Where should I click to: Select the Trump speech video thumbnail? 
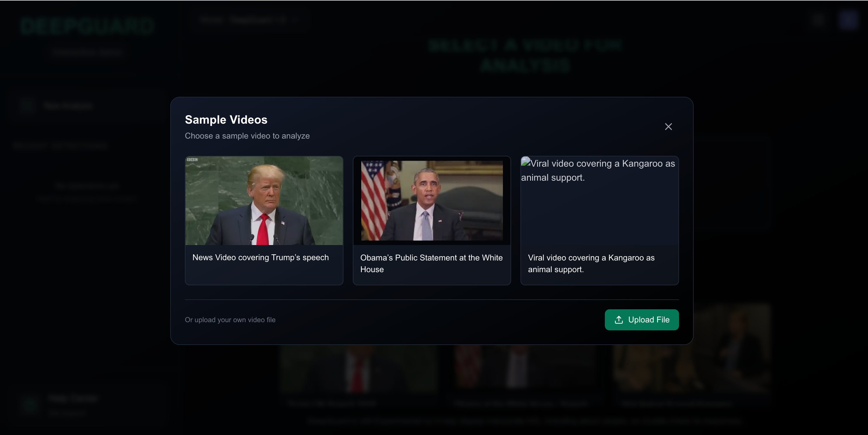tap(264, 201)
